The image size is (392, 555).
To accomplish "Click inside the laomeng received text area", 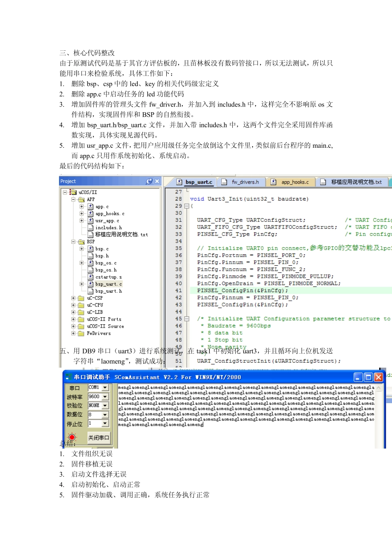I will (246, 416).
